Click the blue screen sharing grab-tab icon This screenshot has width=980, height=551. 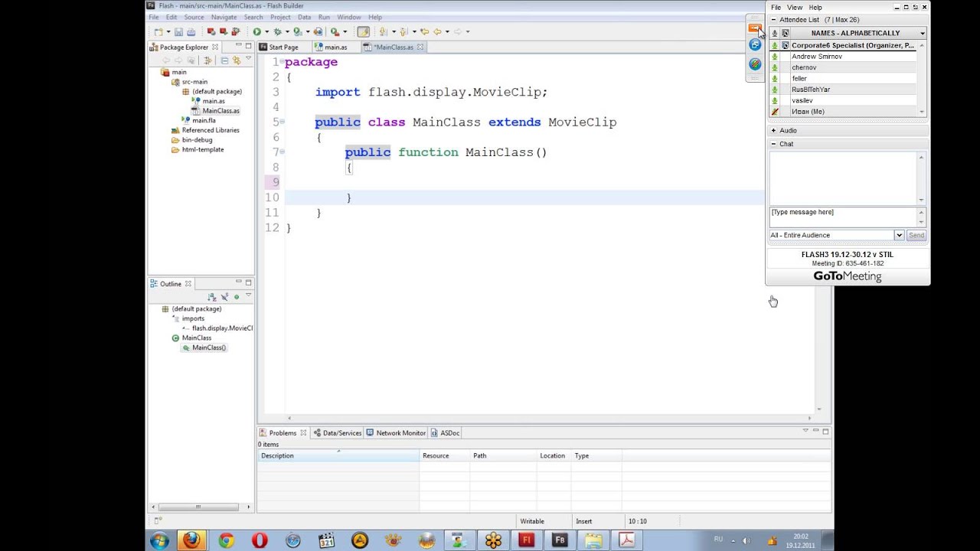point(755,45)
